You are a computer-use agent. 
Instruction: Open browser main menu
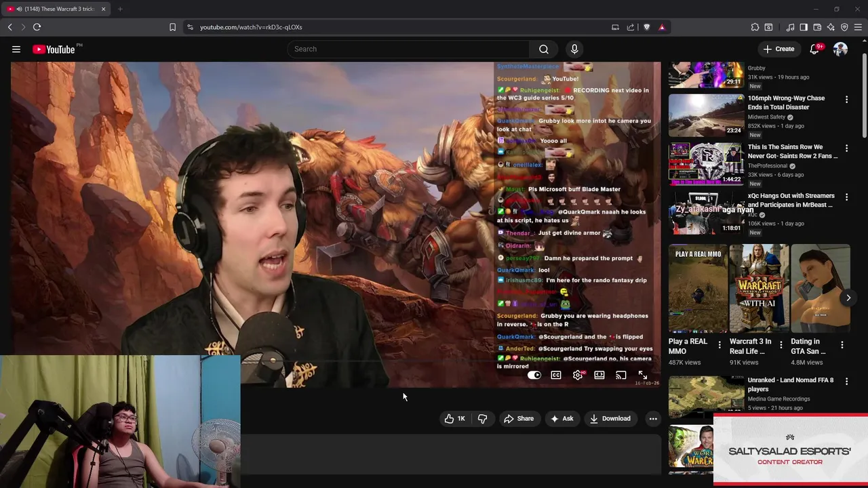click(858, 27)
